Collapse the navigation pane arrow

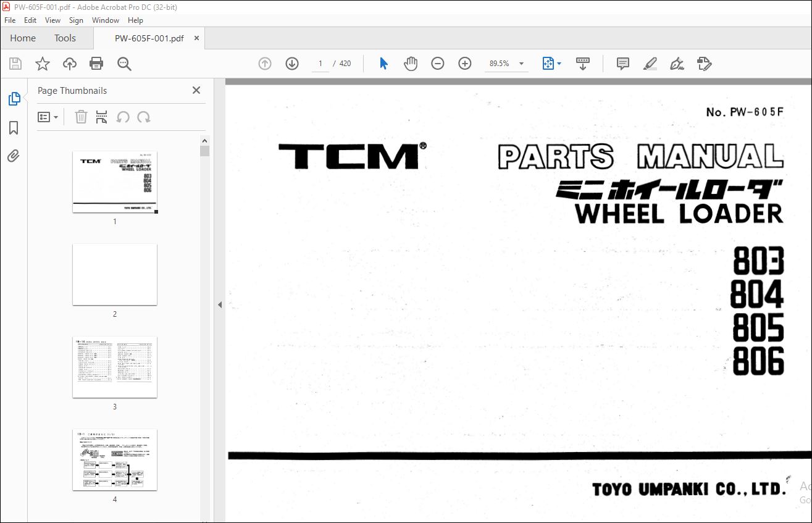click(x=220, y=304)
